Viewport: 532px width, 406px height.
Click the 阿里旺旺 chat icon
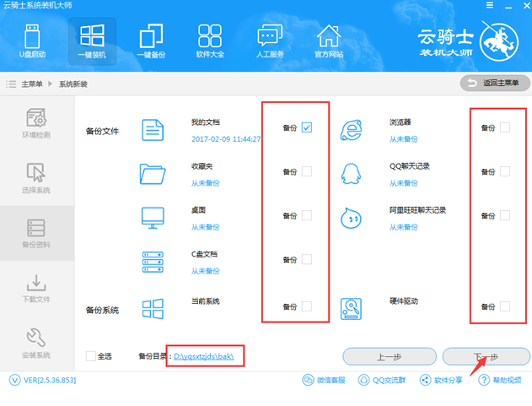coord(351,218)
